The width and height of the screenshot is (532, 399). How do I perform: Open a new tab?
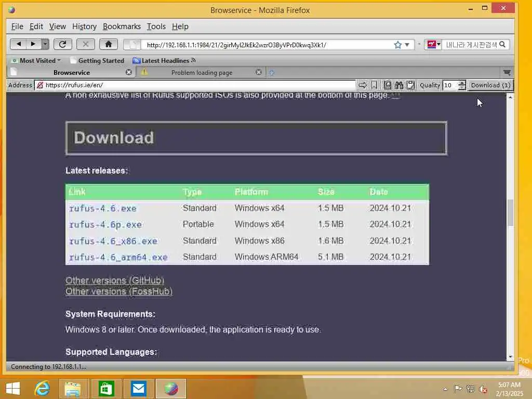tap(272, 72)
